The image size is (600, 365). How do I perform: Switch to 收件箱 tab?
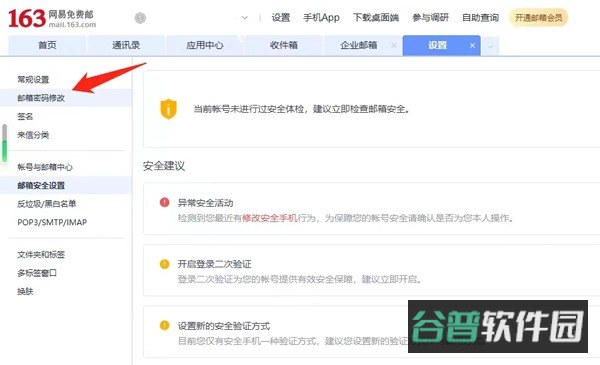[x=284, y=45]
